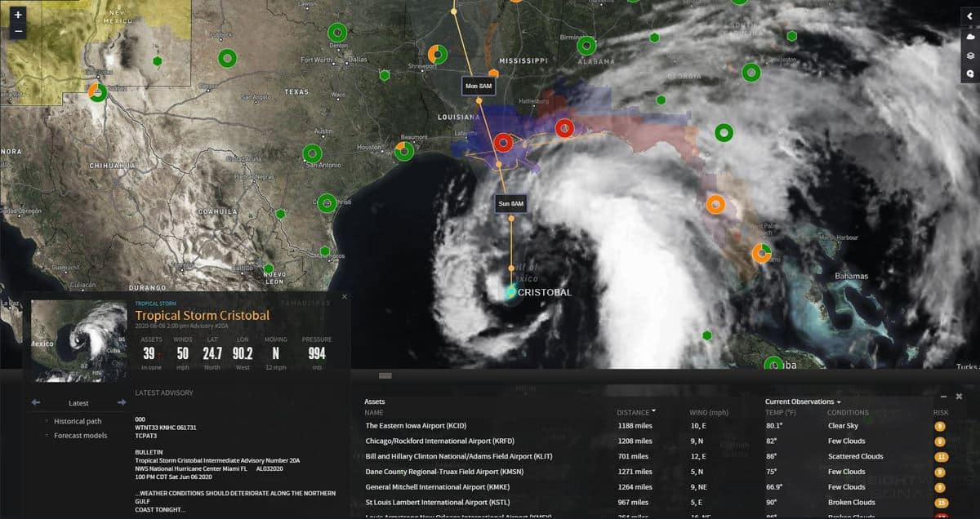The image size is (980, 519).
Task: Sort by the RISK column header
Action: (941, 412)
